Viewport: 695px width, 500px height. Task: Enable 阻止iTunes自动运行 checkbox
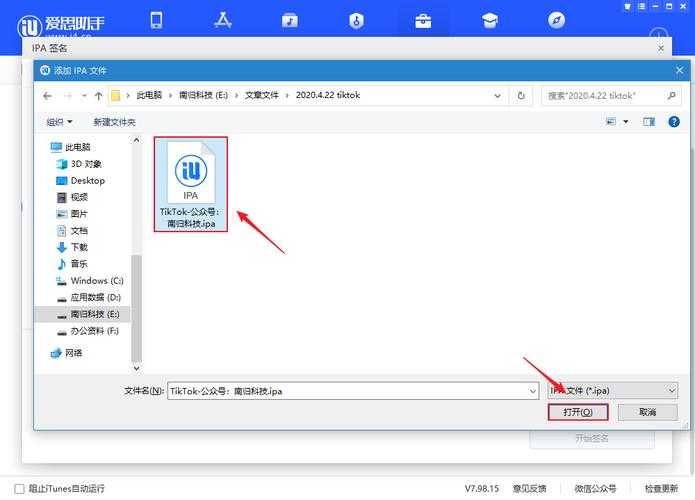click(20, 488)
